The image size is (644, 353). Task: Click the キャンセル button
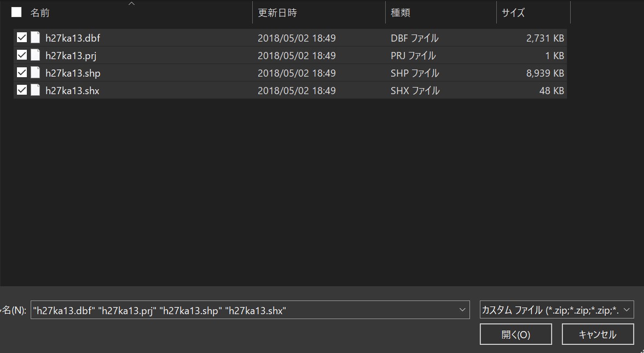click(597, 334)
